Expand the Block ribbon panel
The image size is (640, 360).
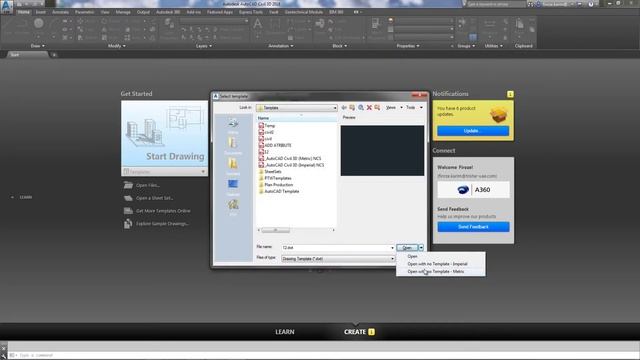click(x=340, y=46)
